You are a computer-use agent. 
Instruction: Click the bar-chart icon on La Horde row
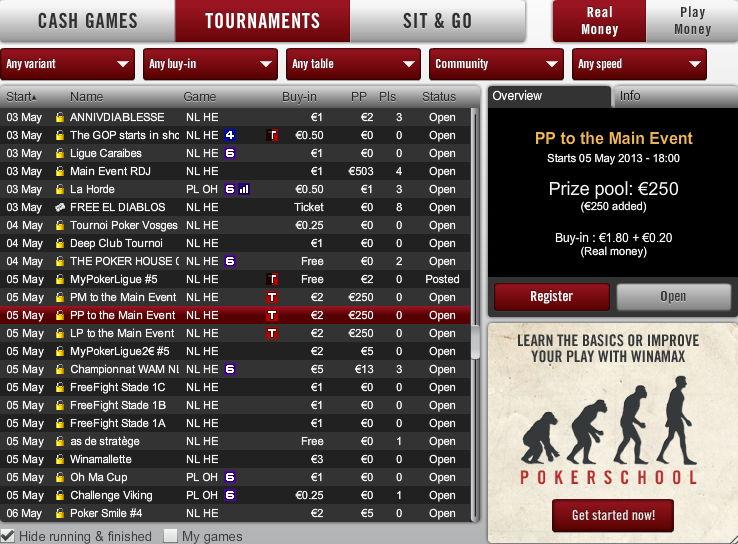point(244,189)
